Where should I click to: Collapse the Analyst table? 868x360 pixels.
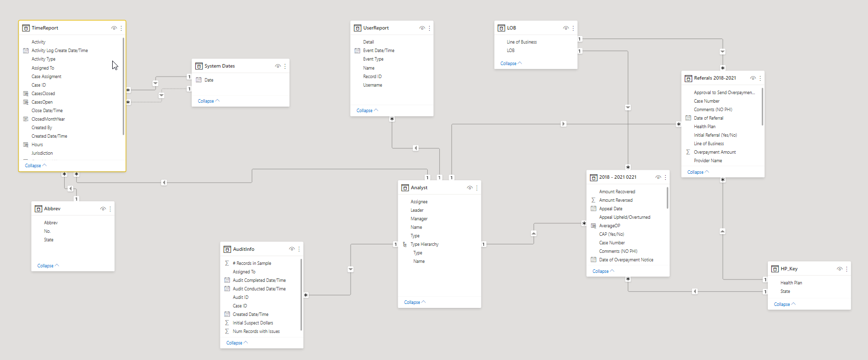(x=415, y=302)
